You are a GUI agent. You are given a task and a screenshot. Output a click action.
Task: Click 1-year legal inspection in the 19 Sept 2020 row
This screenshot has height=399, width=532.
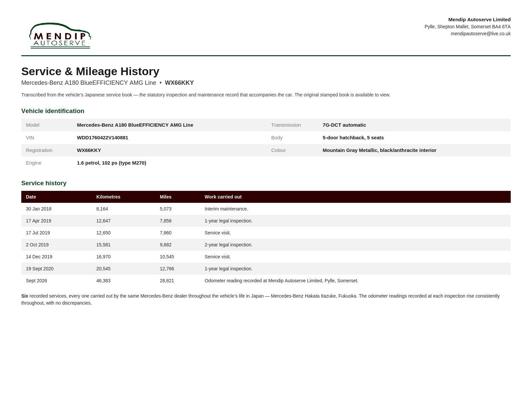pos(228,269)
